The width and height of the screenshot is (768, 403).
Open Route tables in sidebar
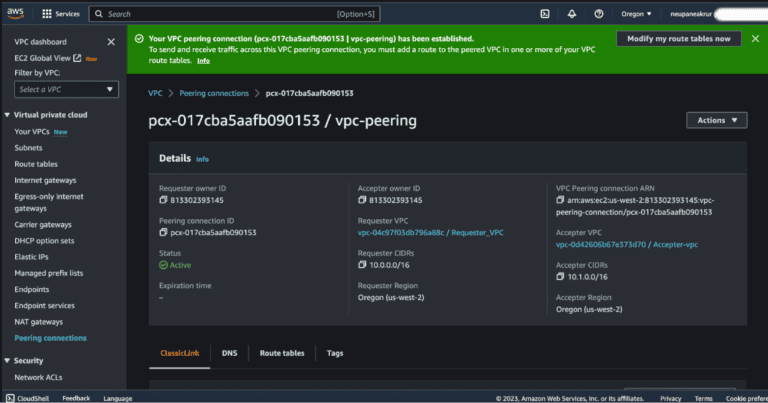36,164
